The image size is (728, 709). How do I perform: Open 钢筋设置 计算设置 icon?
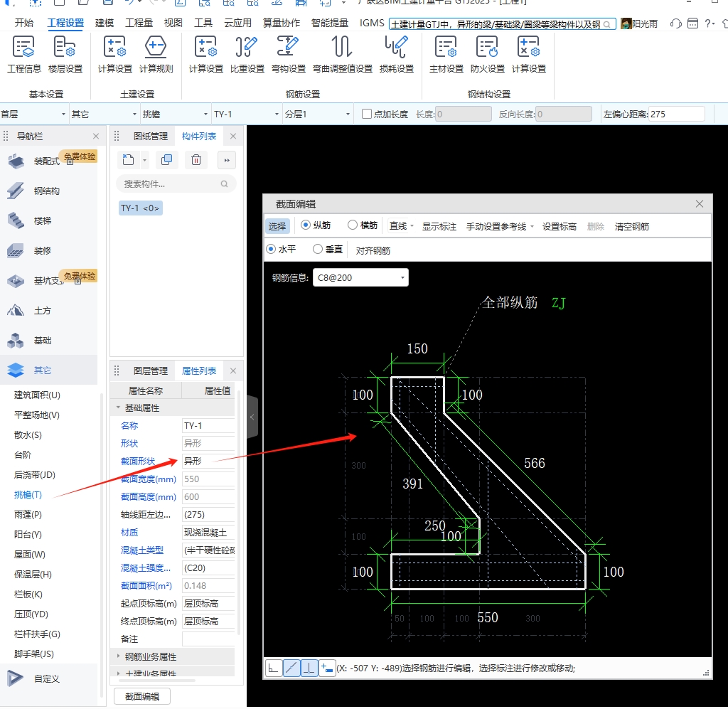click(205, 55)
